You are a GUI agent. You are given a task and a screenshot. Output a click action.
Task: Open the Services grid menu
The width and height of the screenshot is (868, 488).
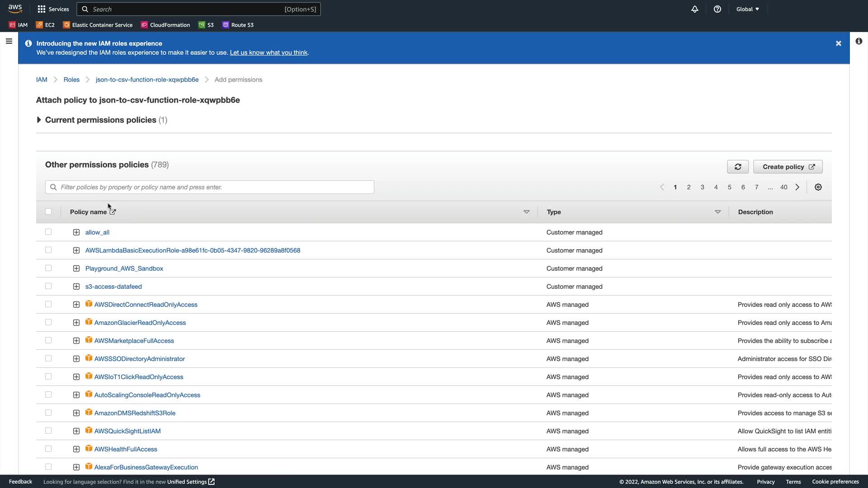coord(53,9)
